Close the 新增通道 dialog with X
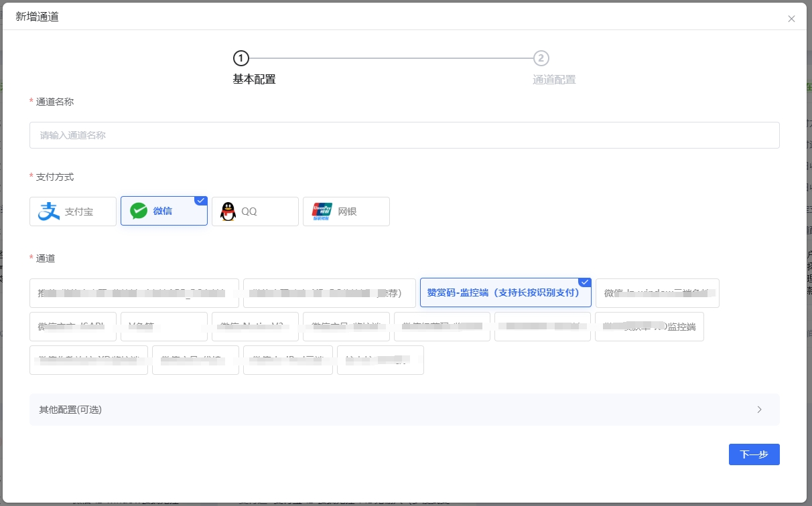Viewport: 812px width, 506px height. click(791, 19)
